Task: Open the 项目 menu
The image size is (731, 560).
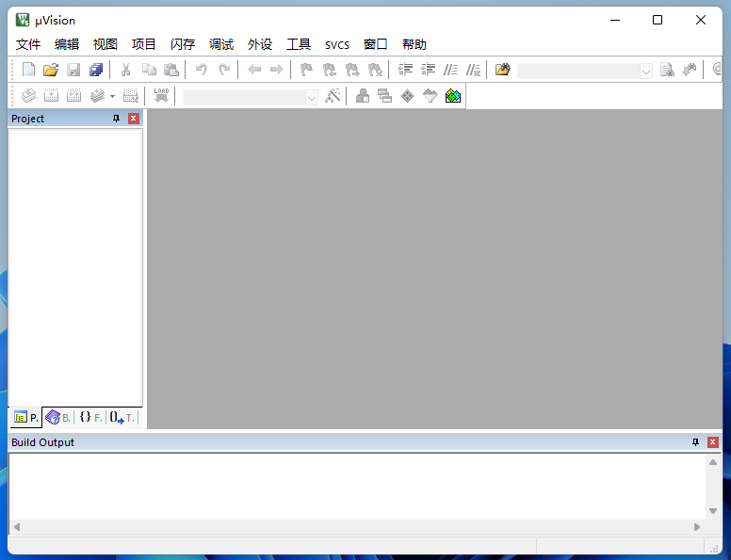Action: click(x=143, y=44)
